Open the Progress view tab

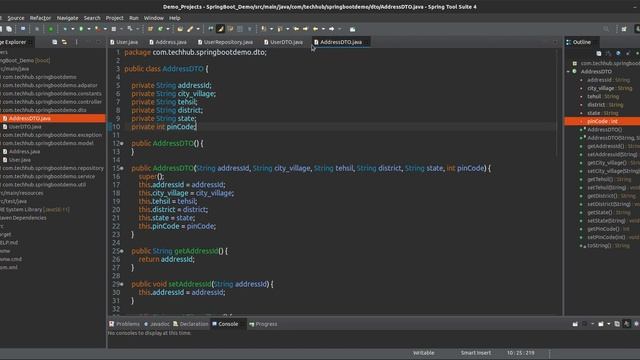[263, 324]
